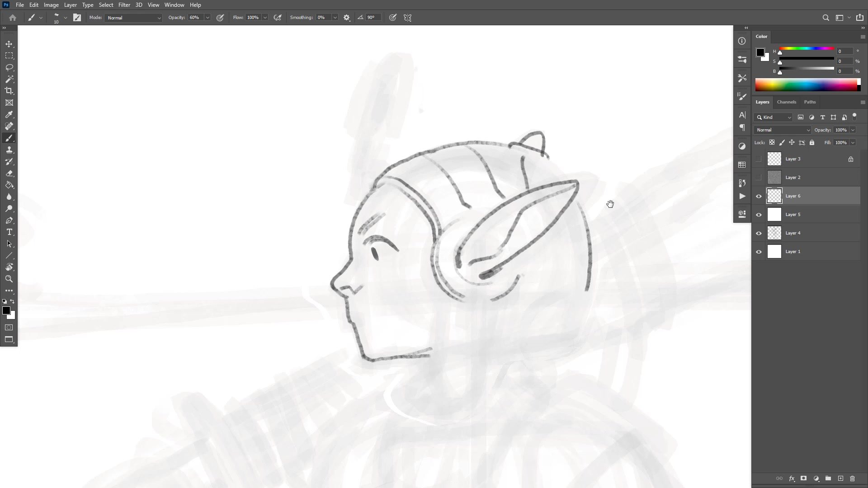This screenshot has height=488, width=868.
Task: Select the Crop tool
Action: tap(9, 91)
